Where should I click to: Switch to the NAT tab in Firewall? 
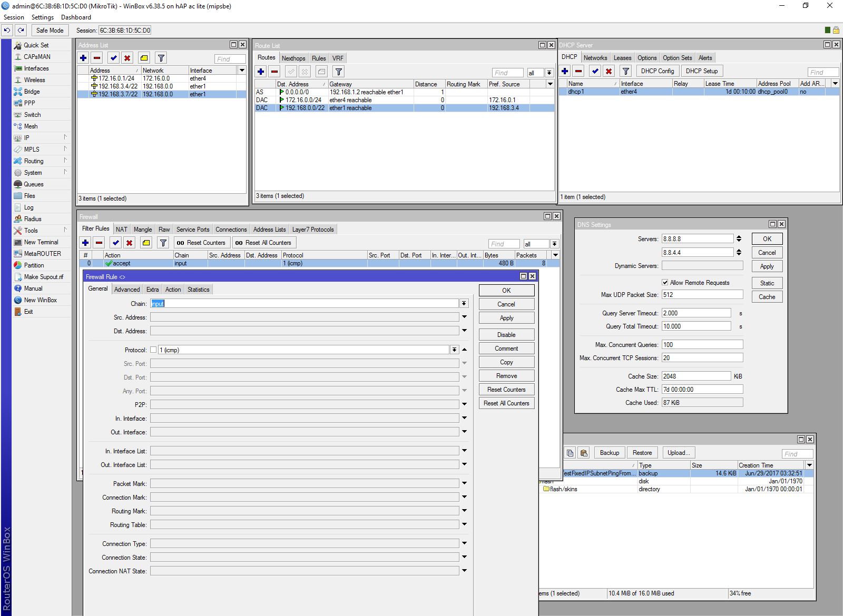122,230
